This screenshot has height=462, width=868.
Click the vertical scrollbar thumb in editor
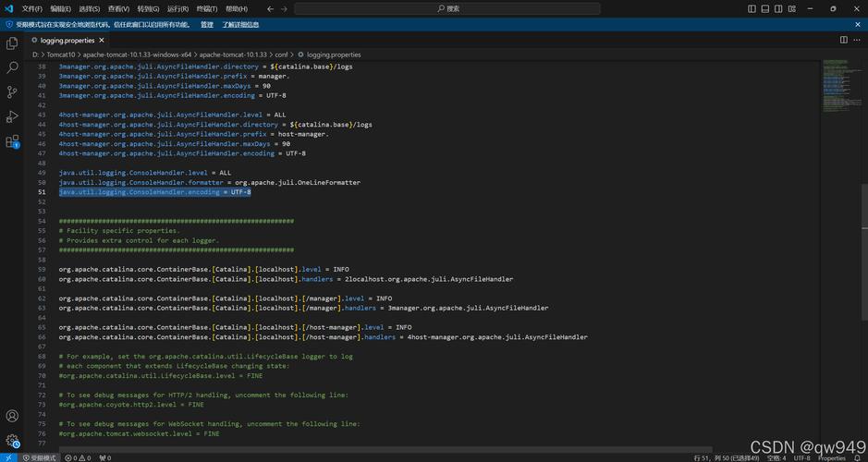(864, 251)
